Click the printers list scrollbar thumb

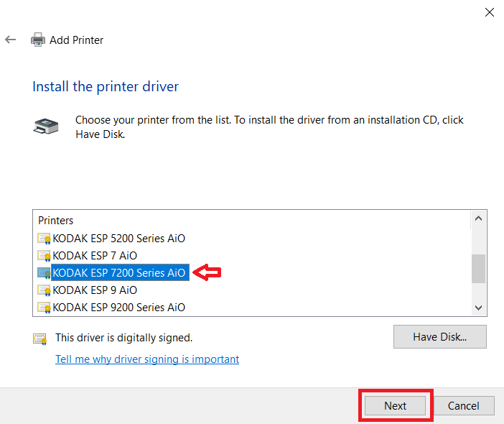[x=478, y=269]
